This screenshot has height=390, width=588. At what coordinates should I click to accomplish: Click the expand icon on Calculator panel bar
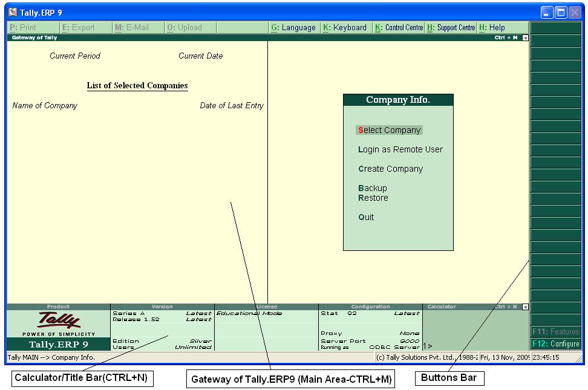coord(524,307)
